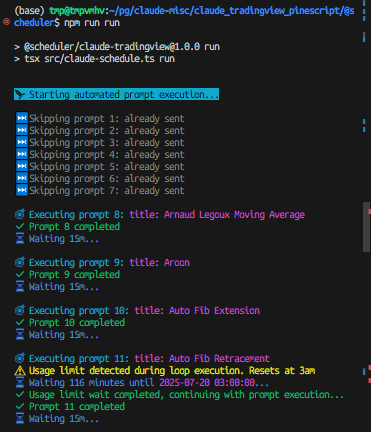
Task: Click the target icon beside Executing prompt 11
Action: click(20, 358)
